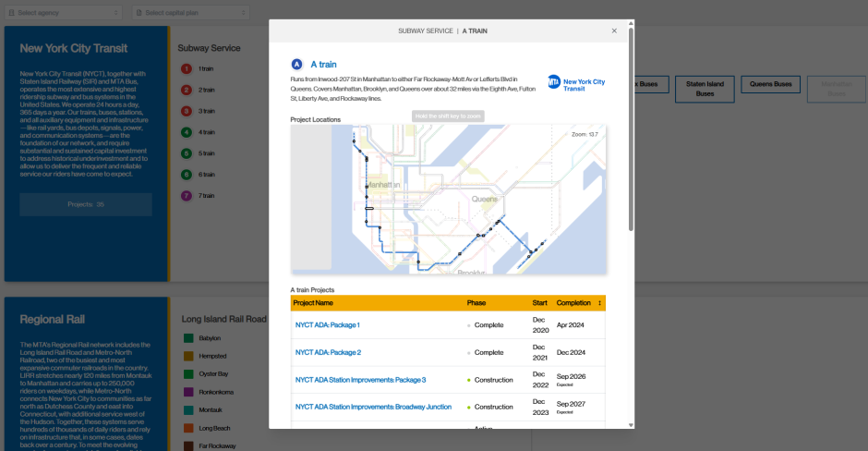Image resolution: width=868 pixels, height=451 pixels.
Task: Click Package 1 Complete phase cell
Action: (486, 325)
